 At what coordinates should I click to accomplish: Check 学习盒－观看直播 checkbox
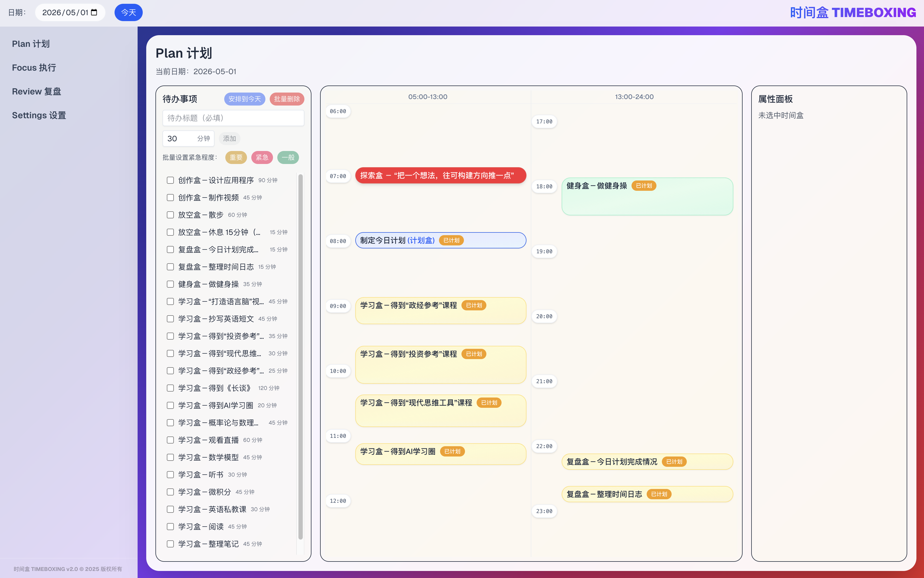[170, 440]
